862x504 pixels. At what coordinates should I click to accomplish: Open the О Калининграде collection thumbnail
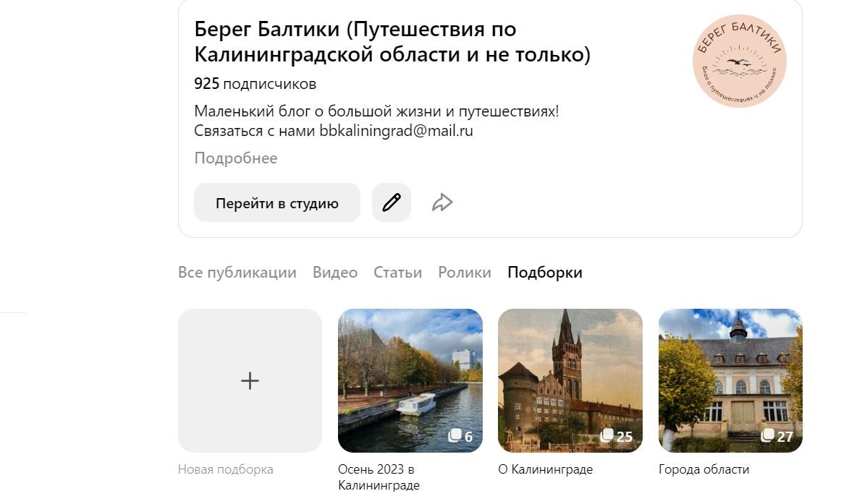(570, 380)
